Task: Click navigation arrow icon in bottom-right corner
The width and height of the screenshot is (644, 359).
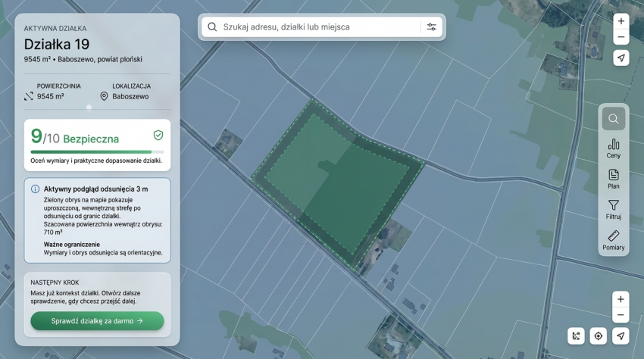Action: [x=621, y=336]
